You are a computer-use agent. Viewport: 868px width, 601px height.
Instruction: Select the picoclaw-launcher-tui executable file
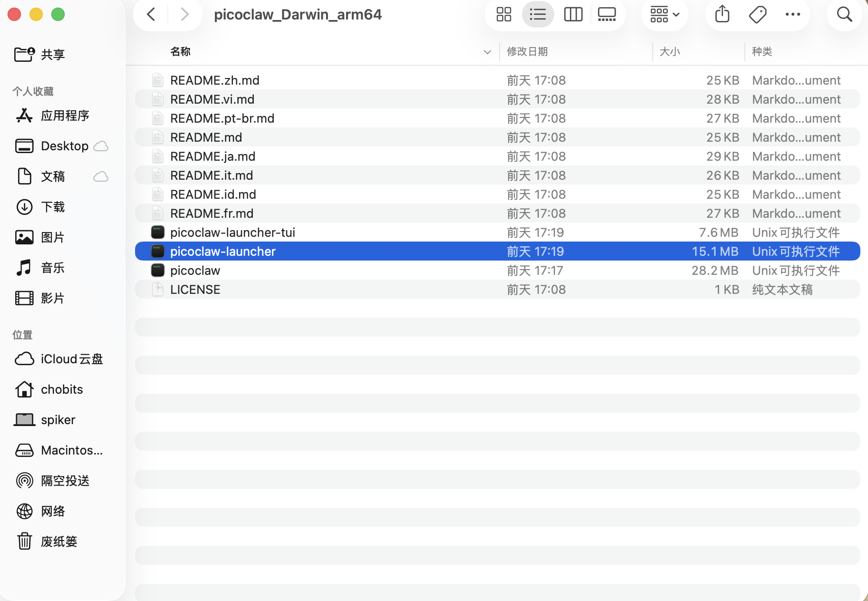[x=232, y=233]
